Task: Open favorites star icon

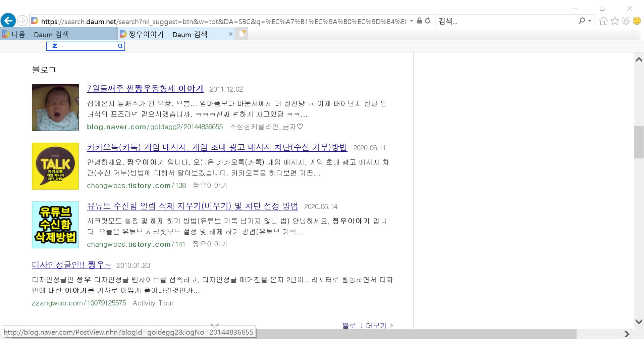Action: pos(615,21)
